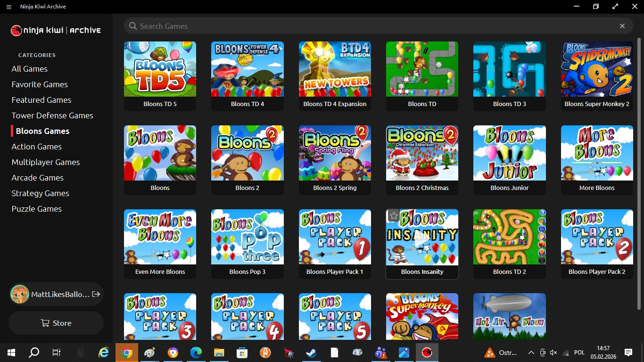Open the Bloons TD 5 game thumbnail
Screen dimensions: 644x362
point(160,69)
